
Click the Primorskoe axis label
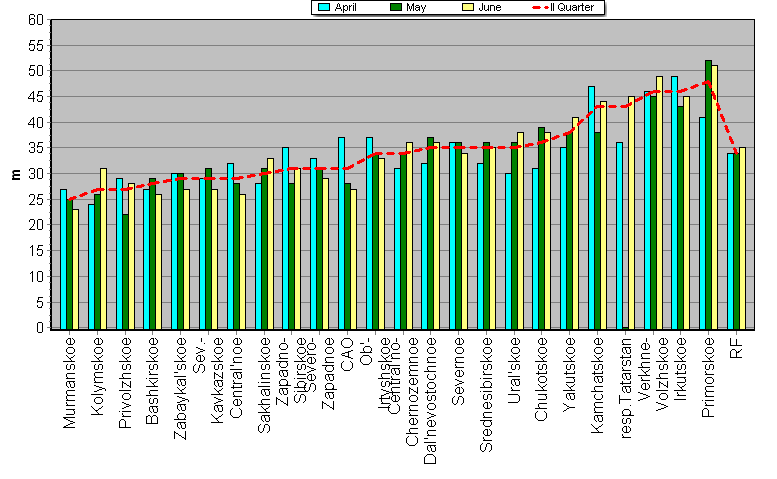709,377
